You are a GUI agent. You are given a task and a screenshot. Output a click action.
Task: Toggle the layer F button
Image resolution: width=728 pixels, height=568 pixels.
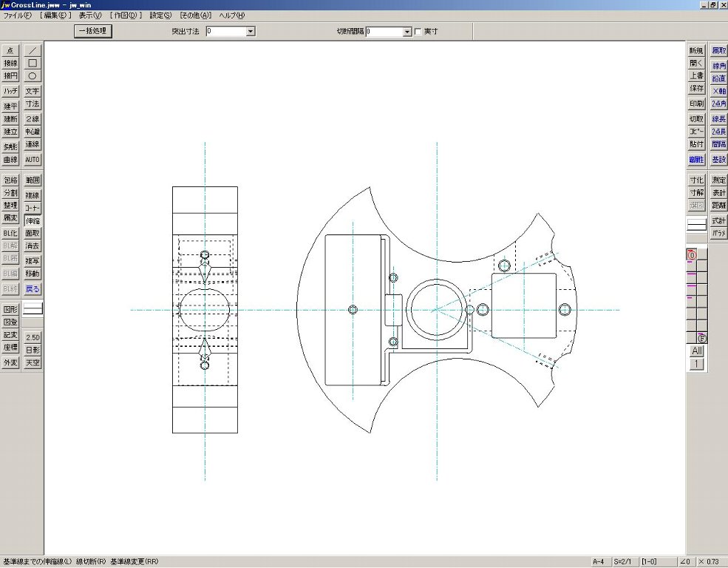[702, 338]
